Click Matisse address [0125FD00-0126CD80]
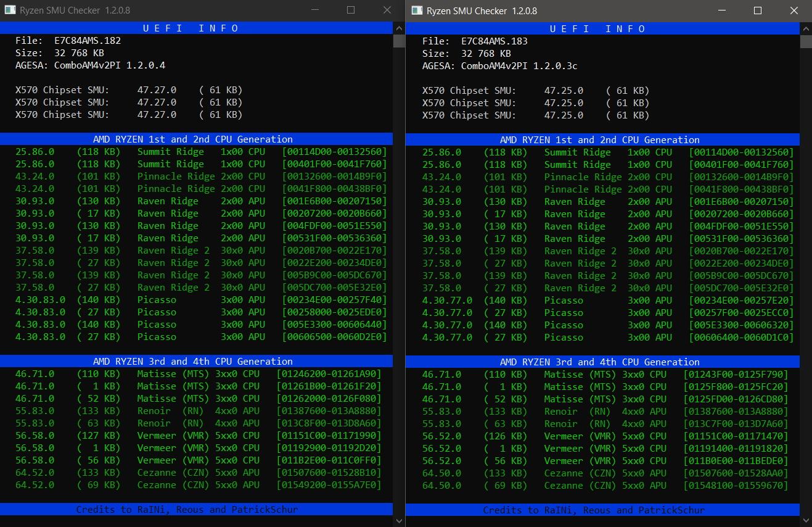The image size is (812, 527). coord(736,399)
